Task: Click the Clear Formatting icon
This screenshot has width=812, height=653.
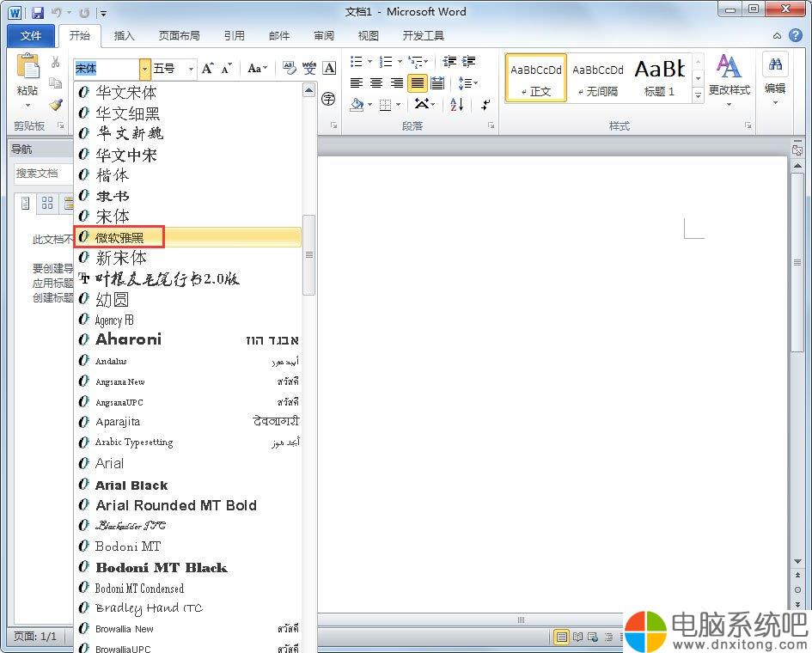Action: coord(290,68)
